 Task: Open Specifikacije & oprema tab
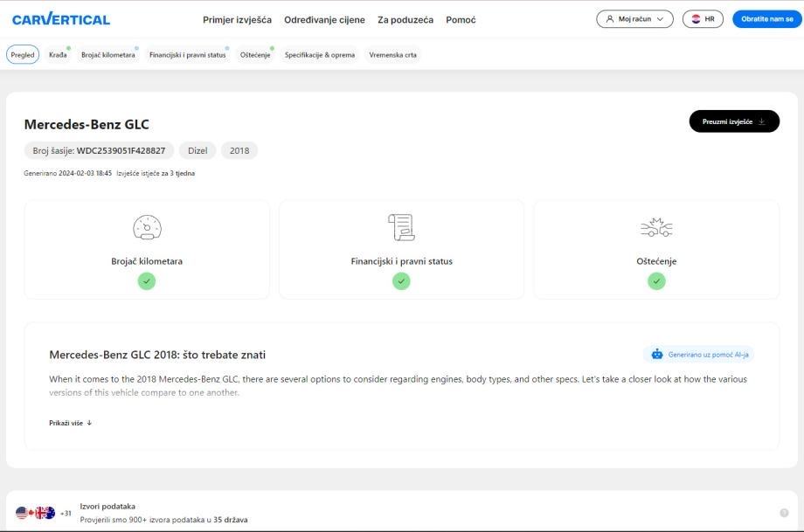tap(320, 55)
